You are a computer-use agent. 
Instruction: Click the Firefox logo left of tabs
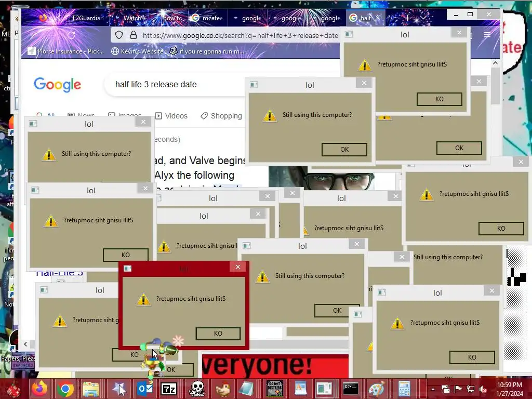43,18
